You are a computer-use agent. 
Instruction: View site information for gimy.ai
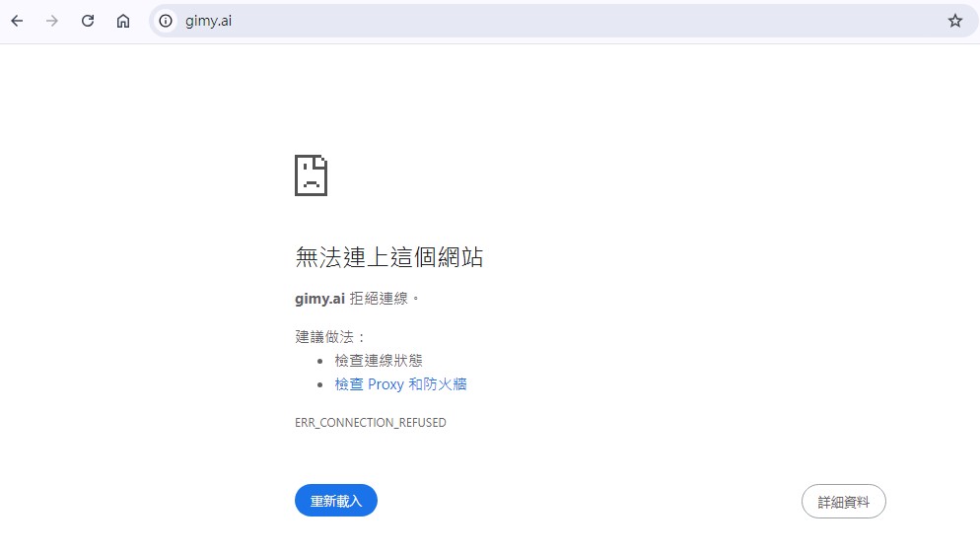pyautogui.click(x=166, y=21)
